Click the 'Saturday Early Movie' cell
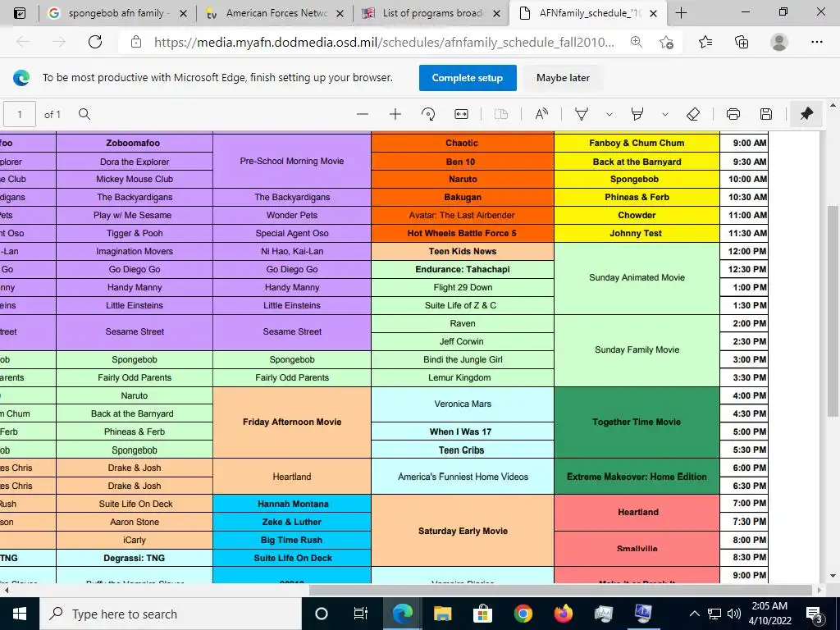840x630 pixels. click(x=463, y=531)
